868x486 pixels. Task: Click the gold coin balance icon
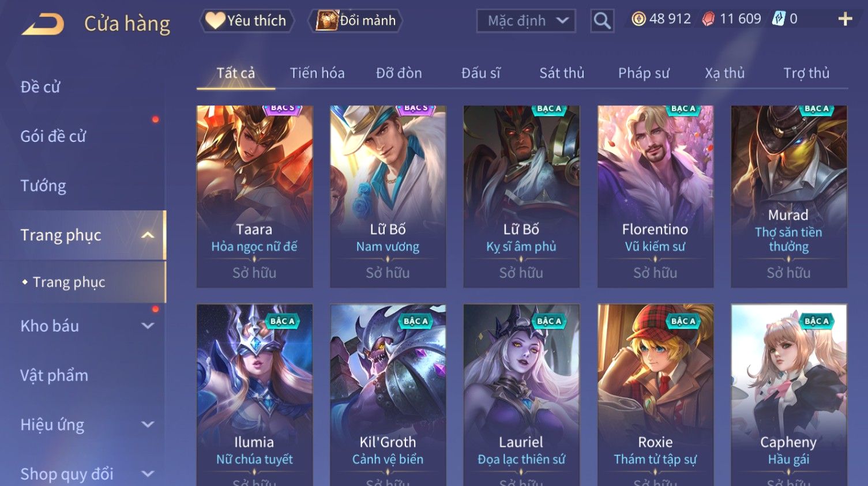tap(638, 19)
